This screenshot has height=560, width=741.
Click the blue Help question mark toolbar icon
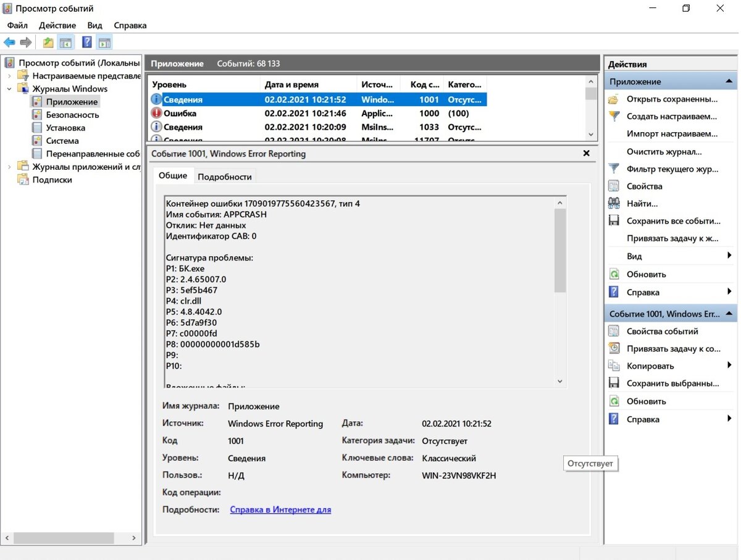pyautogui.click(x=87, y=43)
